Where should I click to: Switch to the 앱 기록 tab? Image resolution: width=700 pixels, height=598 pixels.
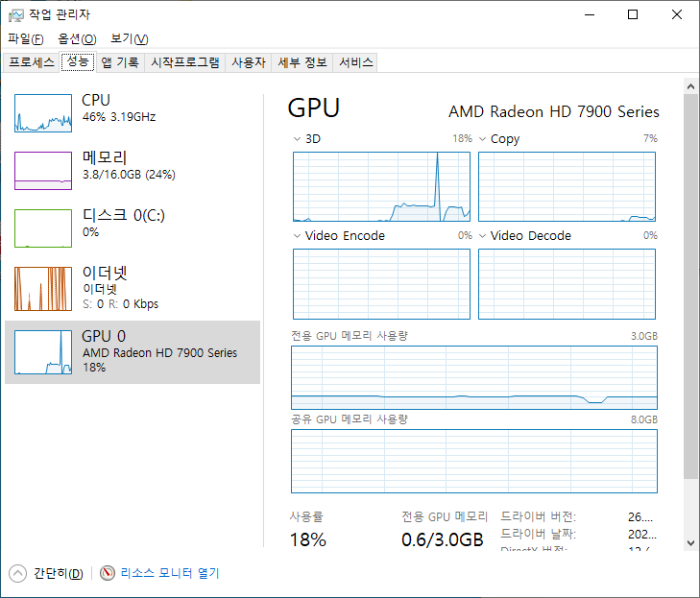click(120, 62)
